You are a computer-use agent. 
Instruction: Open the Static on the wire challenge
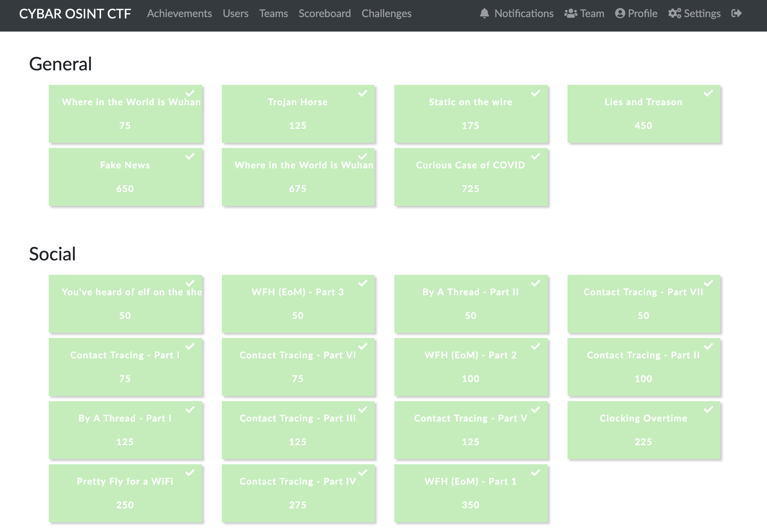[x=471, y=114]
